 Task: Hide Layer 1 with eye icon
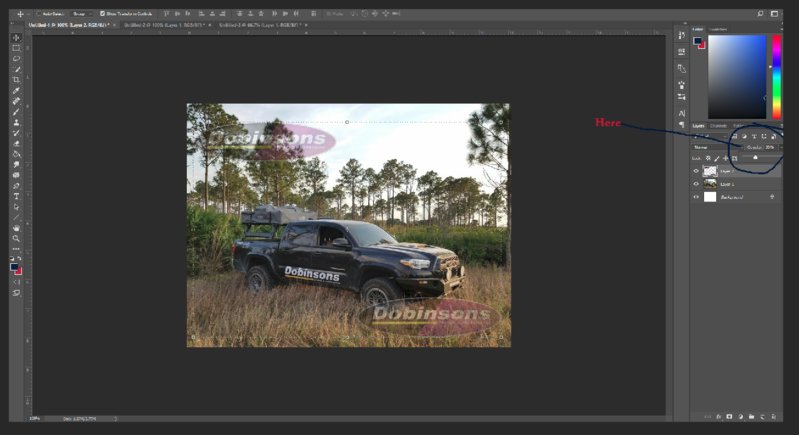[x=696, y=184]
